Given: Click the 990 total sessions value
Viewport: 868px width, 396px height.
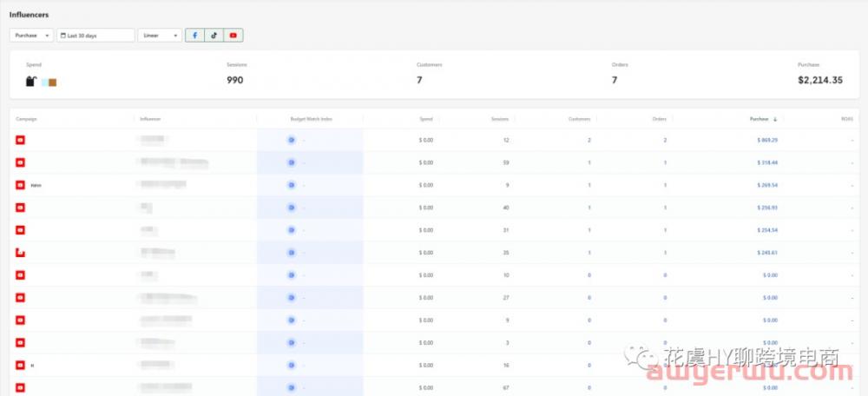Looking at the screenshot, I should point(234,80).
